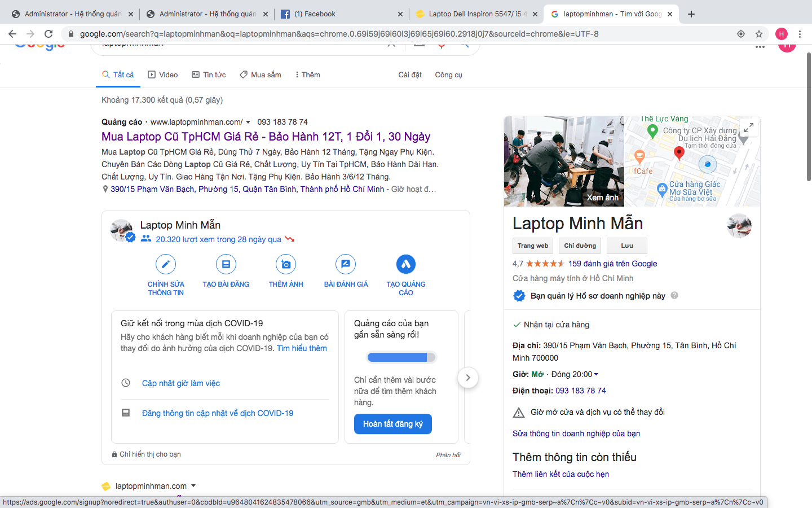Open the Chrome three-dot menu
The height and width of the screenshot is (508, 812).
coord(800,34)
